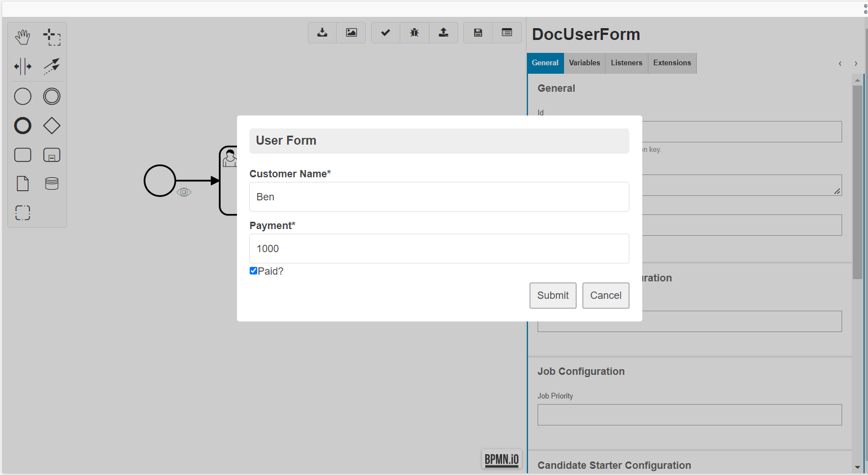
Task: Open the Listeners tab
Action: [x=627, y=63]
